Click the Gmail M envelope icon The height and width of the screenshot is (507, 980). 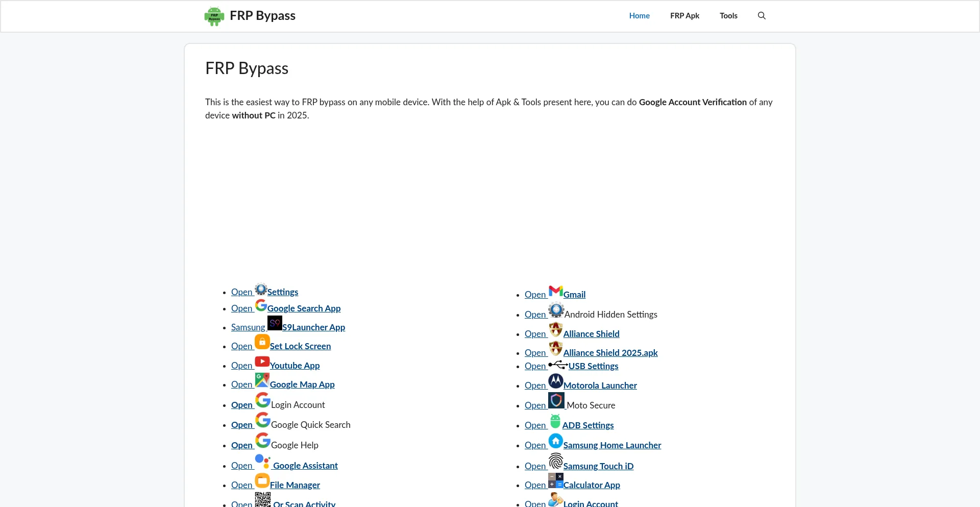[x=556, y=291]
